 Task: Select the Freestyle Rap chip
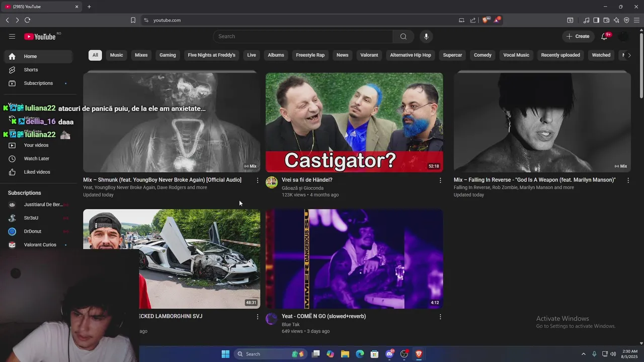click(310, 55)
